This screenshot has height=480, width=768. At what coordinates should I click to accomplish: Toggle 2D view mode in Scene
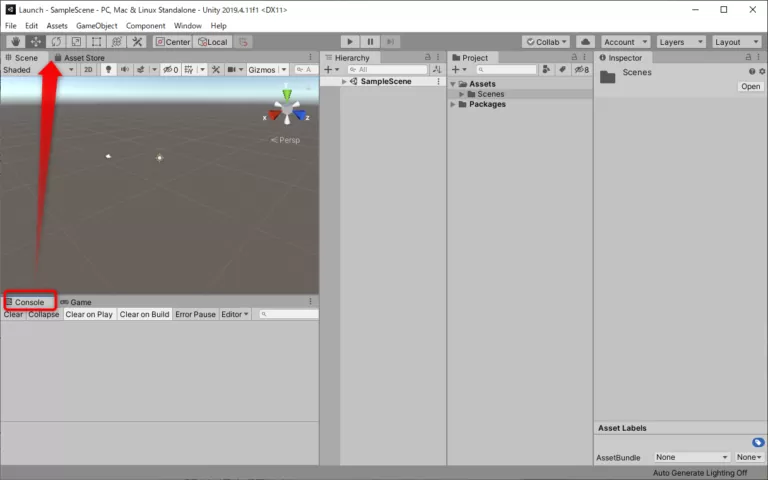tap(89, 70)
